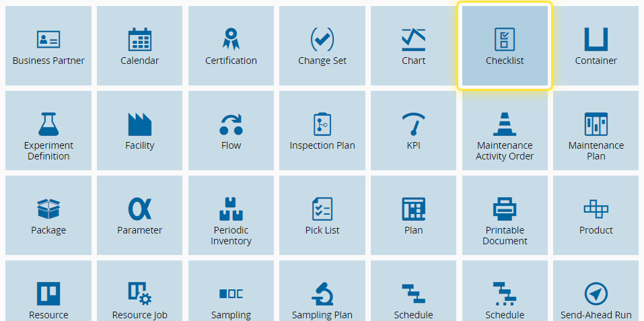Select Experiment Definition flask tile
Screen dimensions: 644x321
click(48, 131)
